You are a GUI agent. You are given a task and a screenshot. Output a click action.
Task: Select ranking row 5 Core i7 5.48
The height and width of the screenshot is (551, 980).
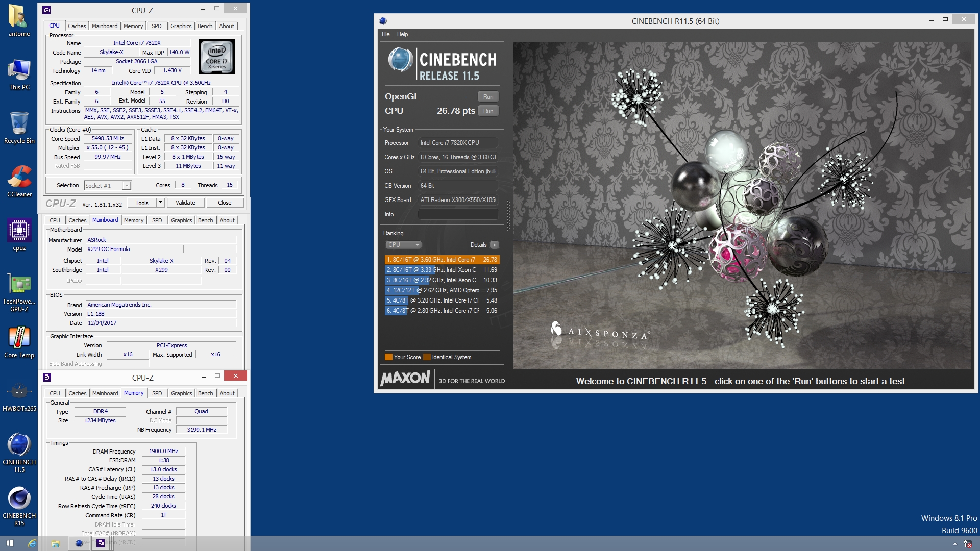[x=442, y=300]
